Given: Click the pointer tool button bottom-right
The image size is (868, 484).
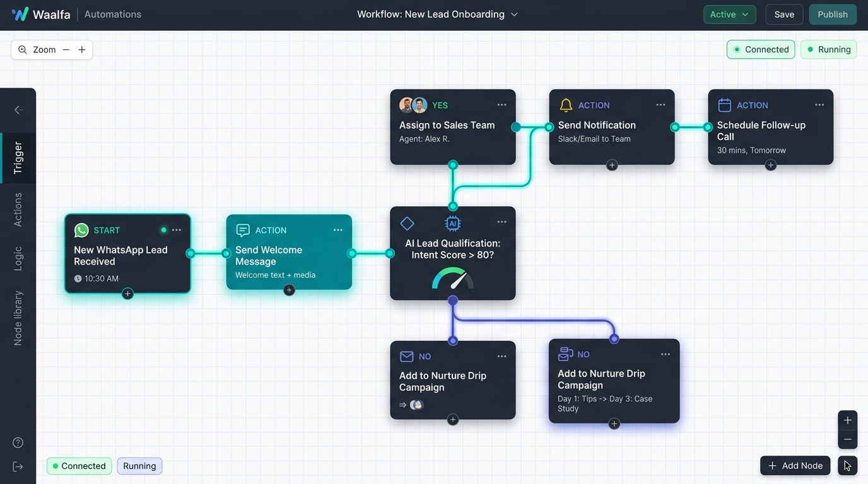Looking at the screenshot, I should [848, 466].
